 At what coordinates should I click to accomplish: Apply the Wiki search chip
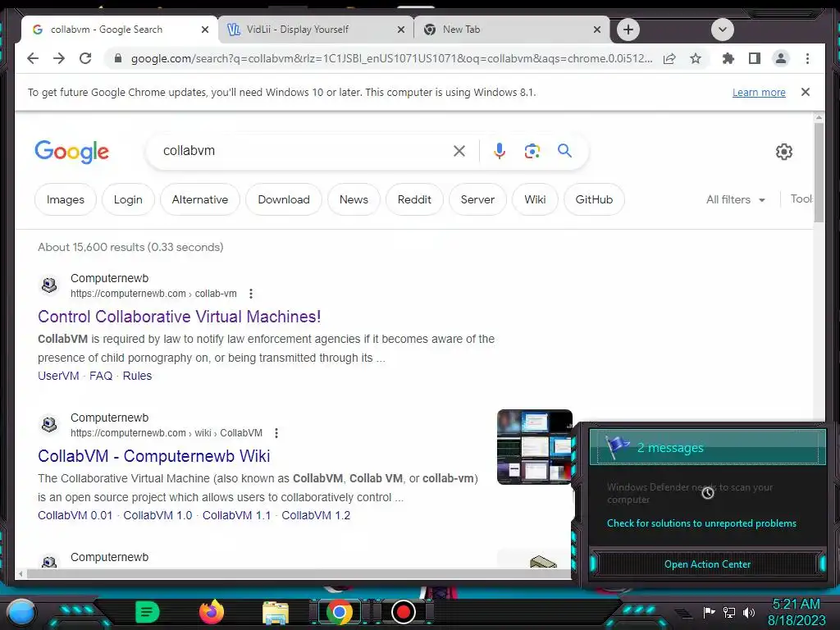pos(535,199)
